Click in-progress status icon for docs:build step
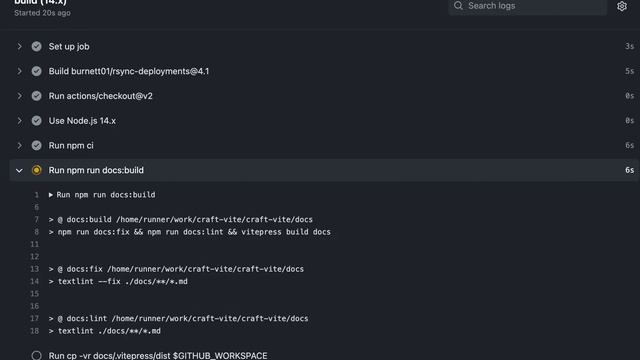The height and width of the screenshot is (360, 640). pos(36,170)
